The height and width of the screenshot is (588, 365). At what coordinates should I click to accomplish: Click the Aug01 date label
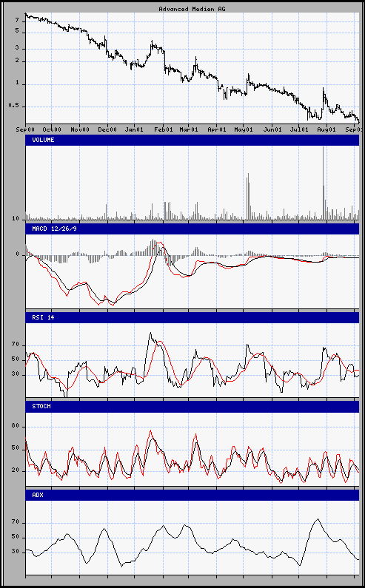[x=327, y=129]
